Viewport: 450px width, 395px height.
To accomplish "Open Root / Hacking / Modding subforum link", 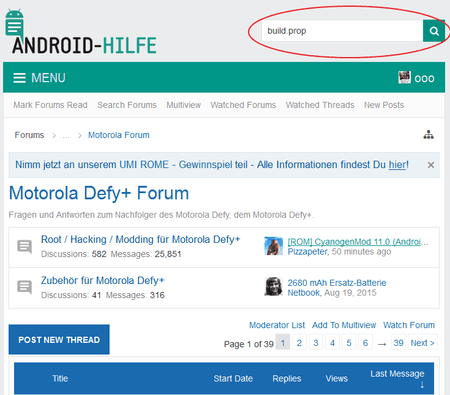I will (140, 239).
